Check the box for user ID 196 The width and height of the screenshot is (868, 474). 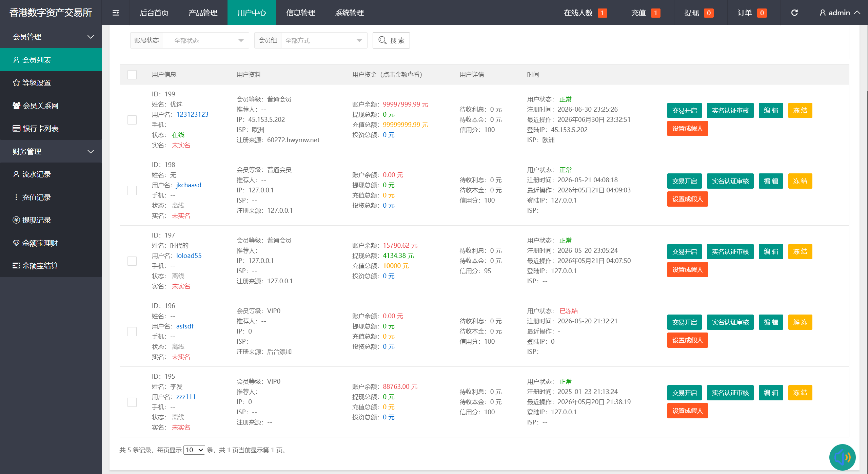[x=132, y=331]
